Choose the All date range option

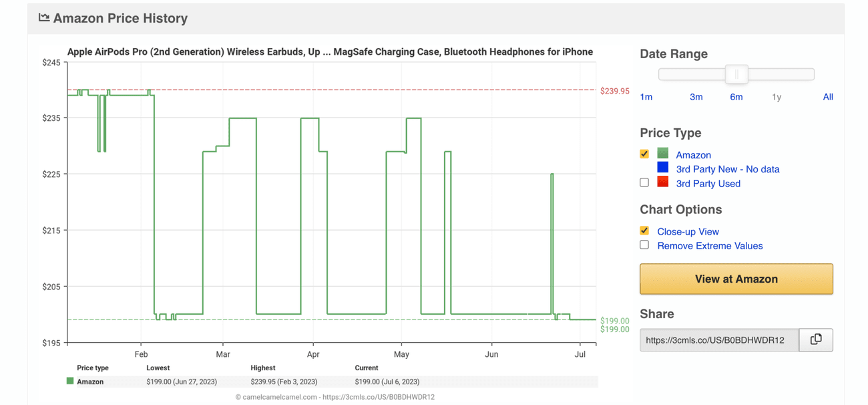pos(828,97)
